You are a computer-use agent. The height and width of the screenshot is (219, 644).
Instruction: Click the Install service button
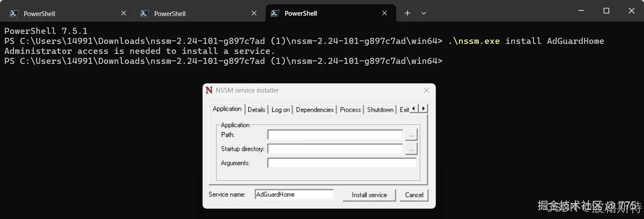tap(369, 195)
